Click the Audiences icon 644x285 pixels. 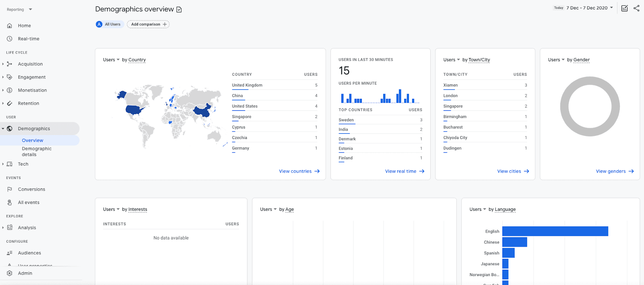tap(10, 253)
